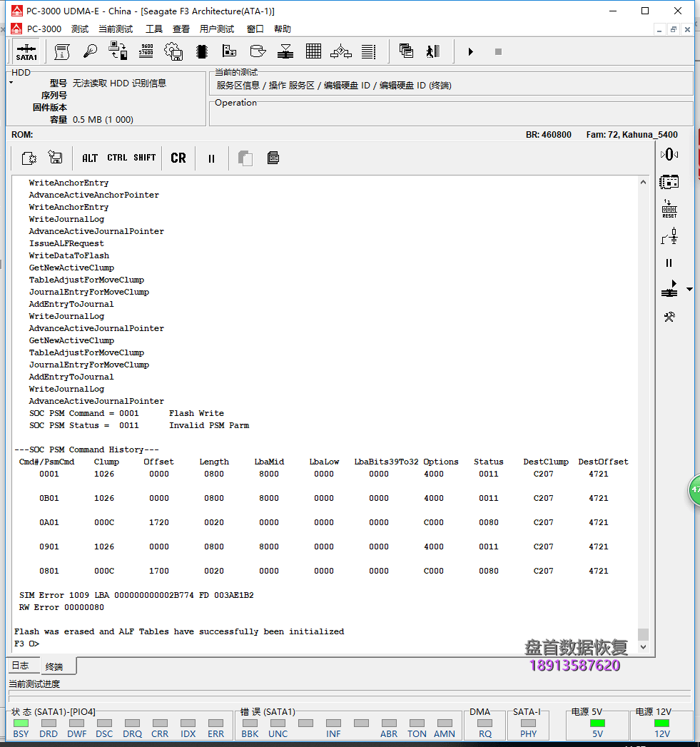Toggle the SHIFT key modifier

pos(144,158)
